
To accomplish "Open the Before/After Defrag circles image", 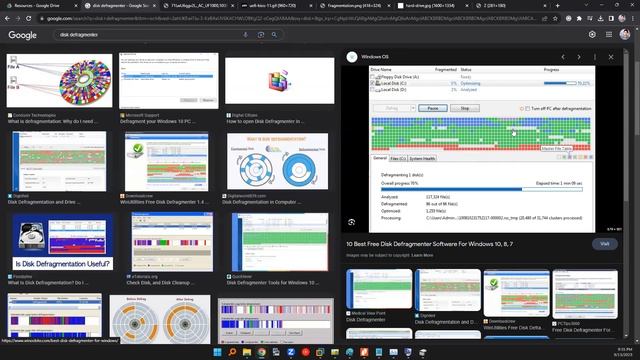I will point(160,319).
